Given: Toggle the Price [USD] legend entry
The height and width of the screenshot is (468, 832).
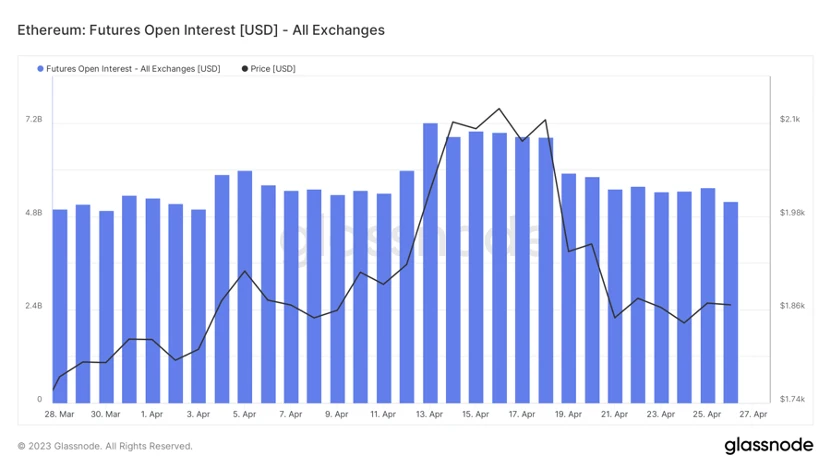Looking at the screenshot, I should [268, 69].
